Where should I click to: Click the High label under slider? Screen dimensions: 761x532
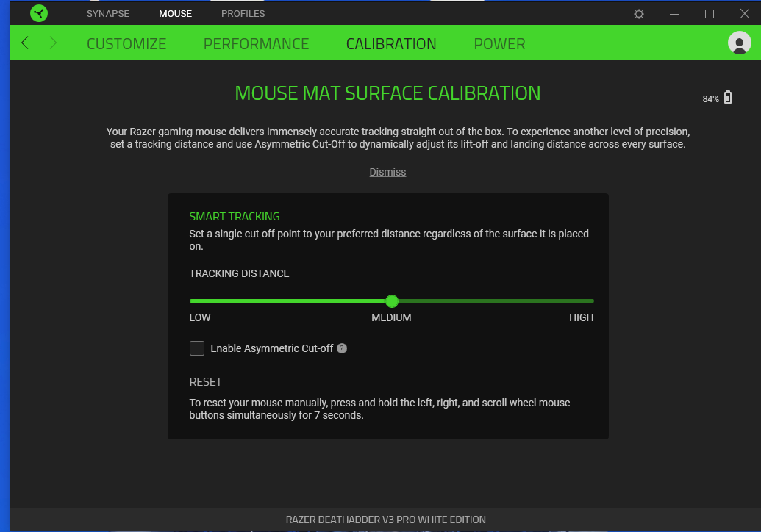pyautogui.click(x=581, y=317)
